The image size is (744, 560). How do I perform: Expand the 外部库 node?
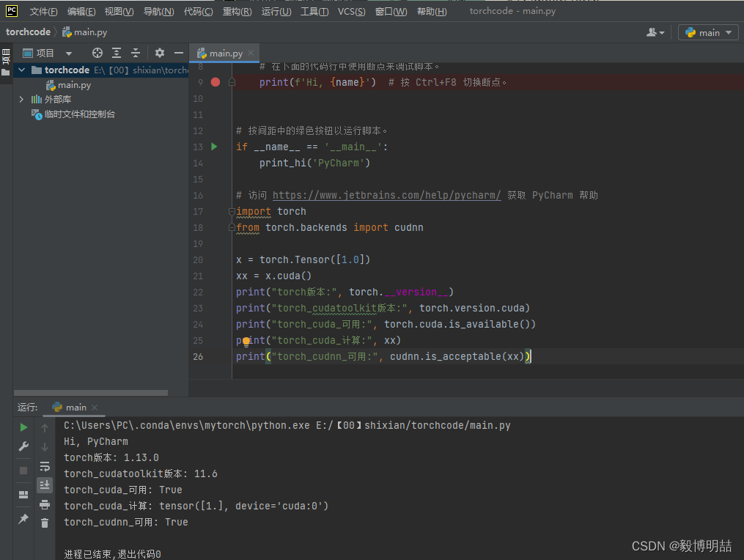pyautogui.click(x=21, y=99)
